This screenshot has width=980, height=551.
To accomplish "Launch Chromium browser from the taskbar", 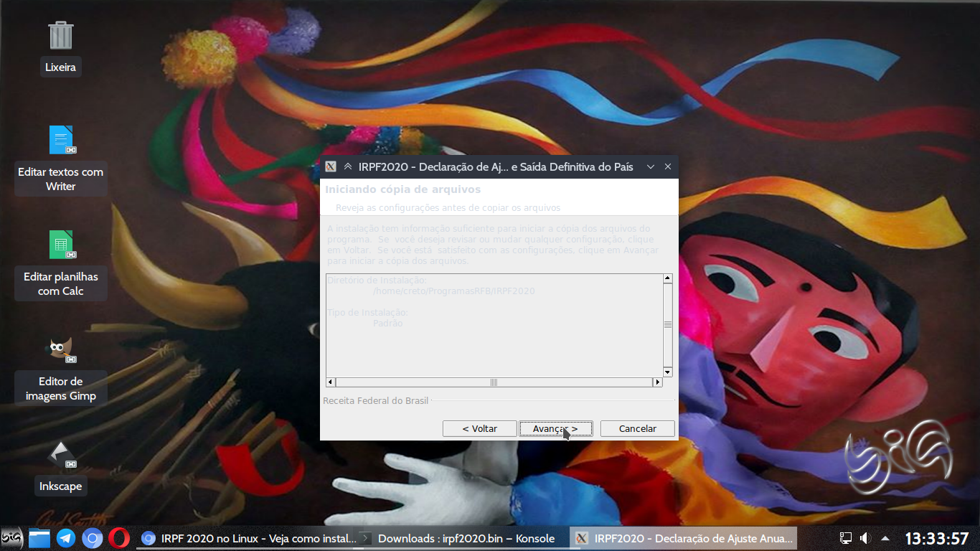I will [93, 538].
